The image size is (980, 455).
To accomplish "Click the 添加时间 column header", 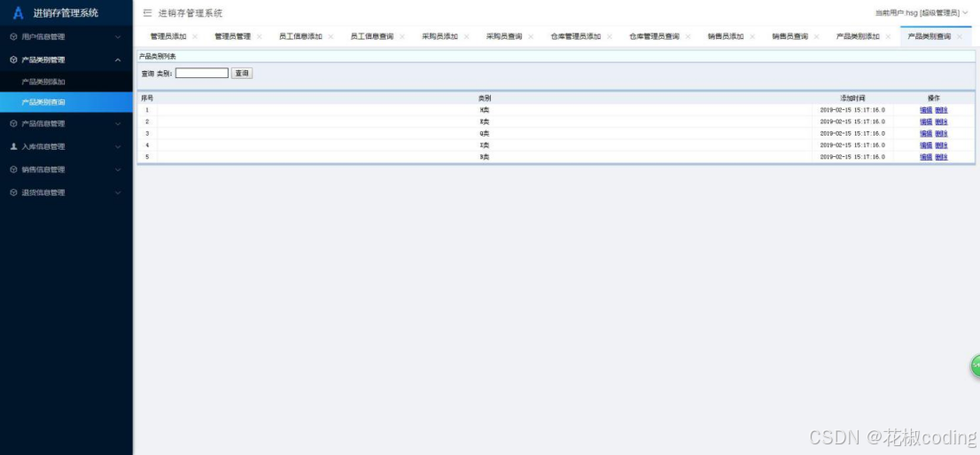I will [852, 98].
